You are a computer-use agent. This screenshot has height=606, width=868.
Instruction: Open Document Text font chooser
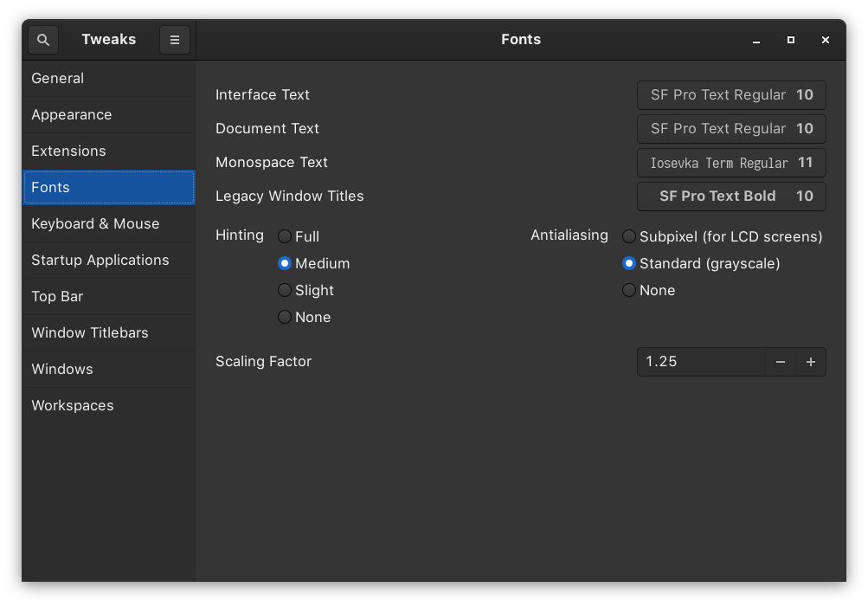[x=731, y=129]
